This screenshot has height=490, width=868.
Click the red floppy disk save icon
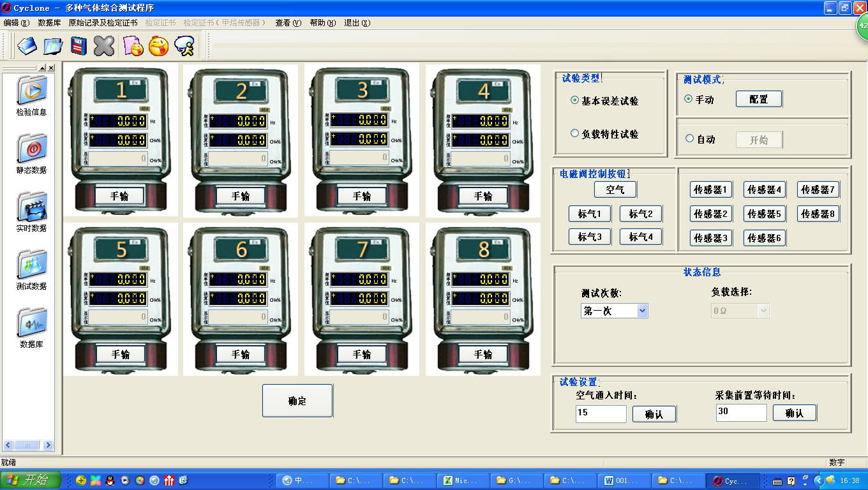79,46
